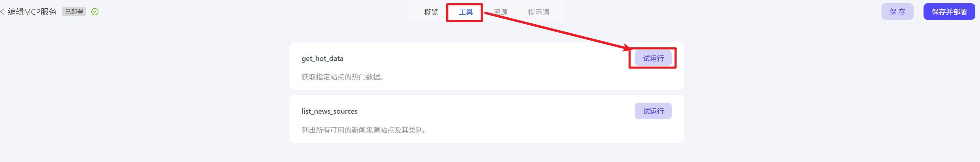The image size is (980, 162).
Task: Click the 保存并部署 button
Action: 949,12
